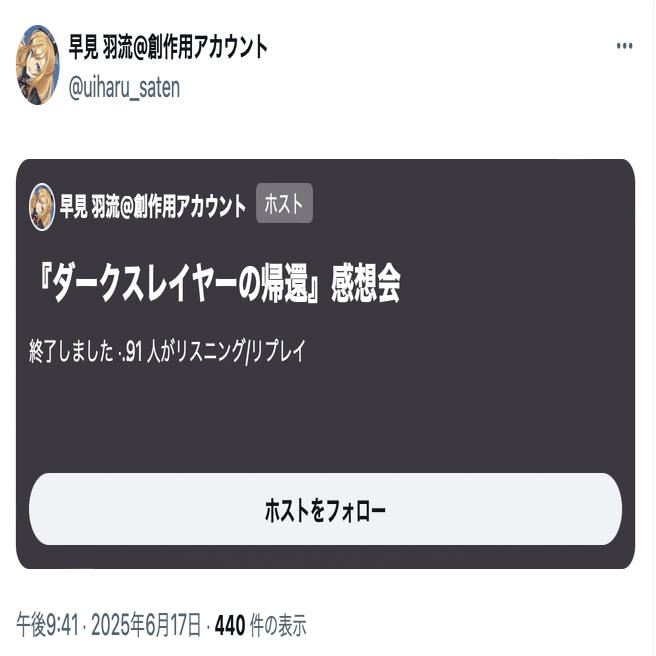Screen dimensions: 656x656
Task: Click the 午後9:41 timestamp
Action: coord(47,625)
